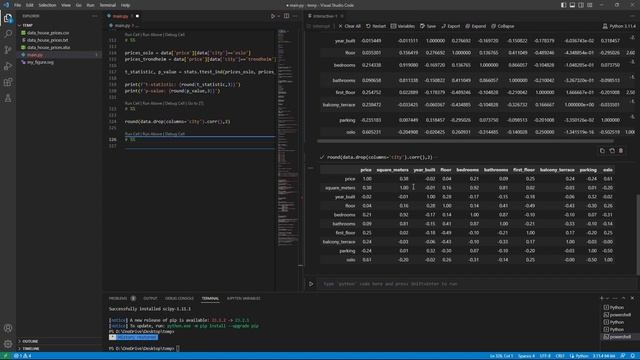
Task: Open the Selection menu
Action: [47, 5]
